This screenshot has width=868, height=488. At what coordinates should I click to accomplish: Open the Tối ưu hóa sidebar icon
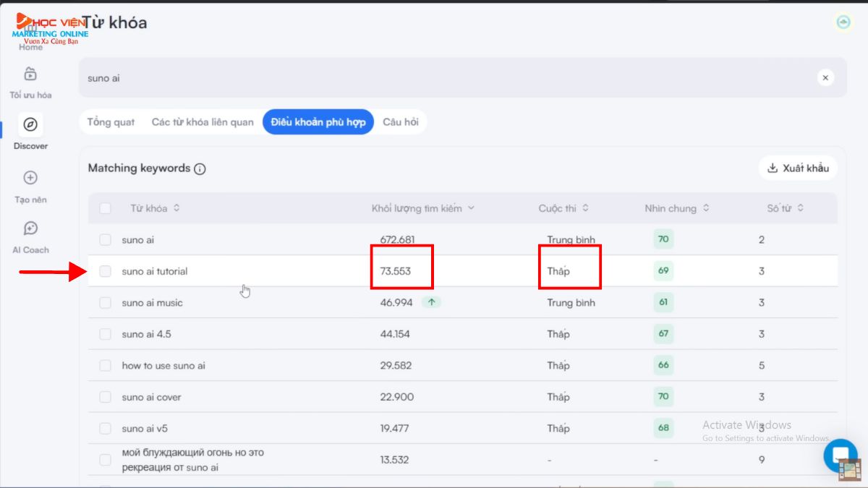[30, 74]
